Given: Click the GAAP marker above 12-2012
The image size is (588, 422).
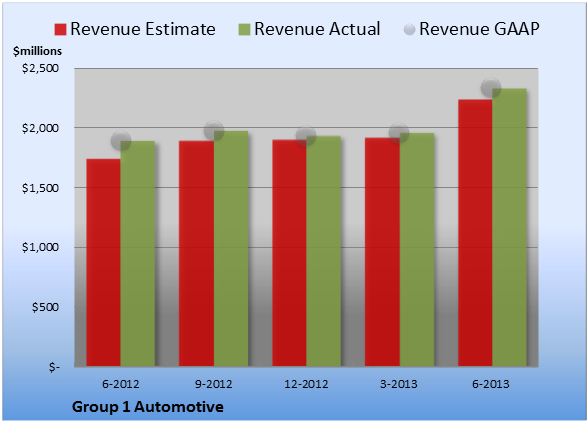Looking at the screenshot, I should [306, 136].
